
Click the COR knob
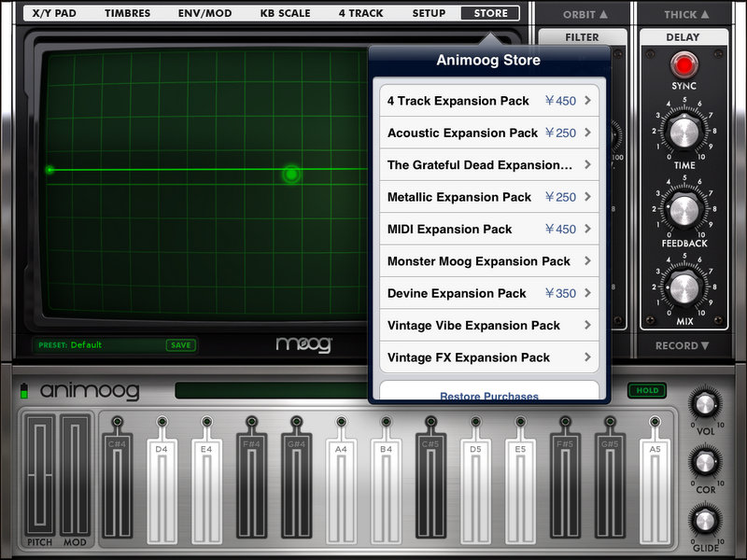point(705,462)
